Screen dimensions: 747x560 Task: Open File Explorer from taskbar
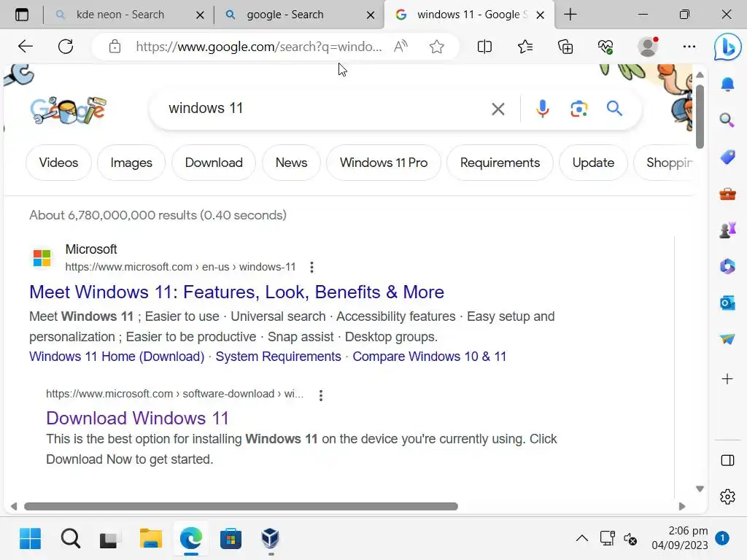click(150, 539)
